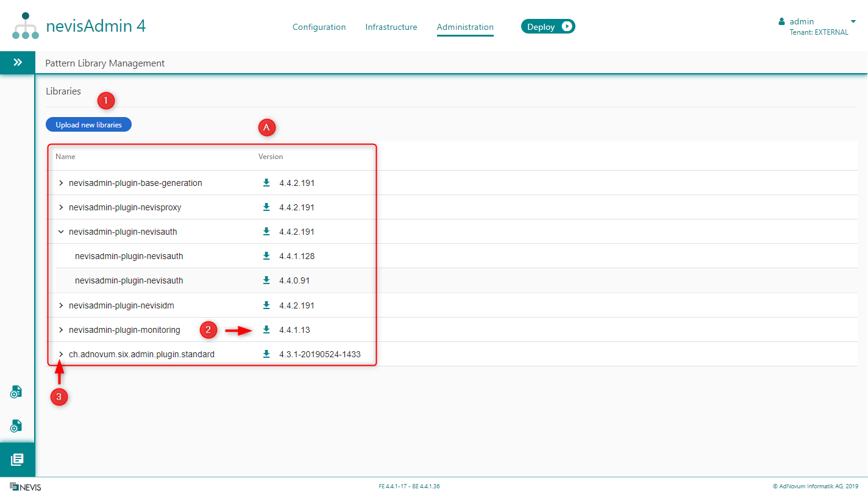868x495 pixels.
Task: Click the Deploy button
Action: pyautogui.click(x=548, y=26)
